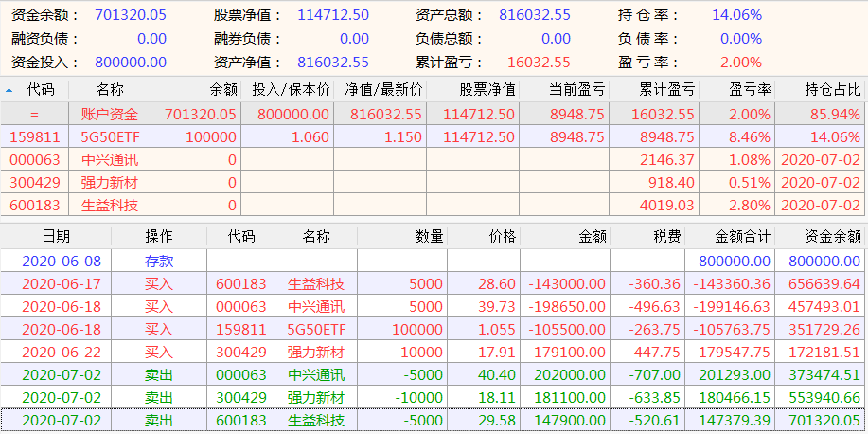Click the 持仓占比 column header
Screen dimensions: 868x434
tap(834, 89)
